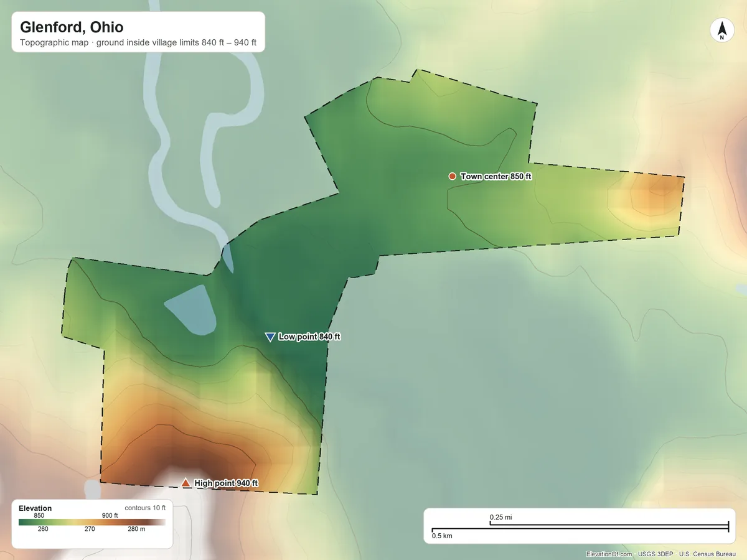Click the '900 ft' legend tick label

tap(110, 515)
